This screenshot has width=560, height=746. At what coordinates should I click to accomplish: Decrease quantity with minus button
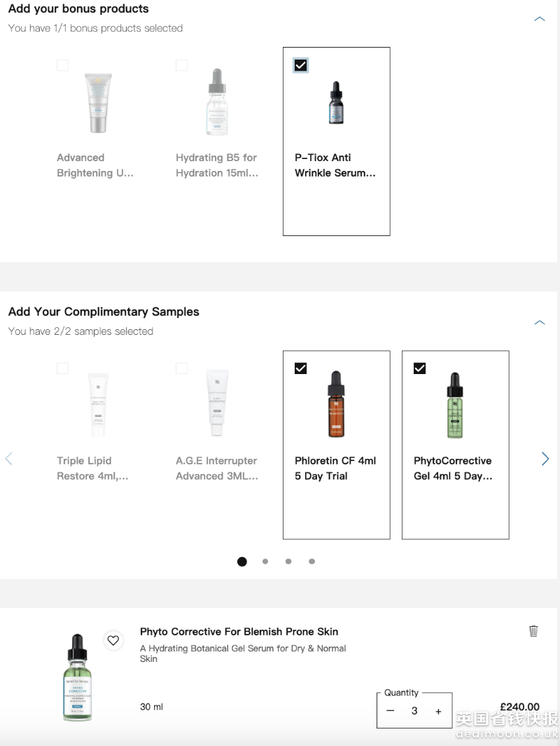(x=391, y=711)
